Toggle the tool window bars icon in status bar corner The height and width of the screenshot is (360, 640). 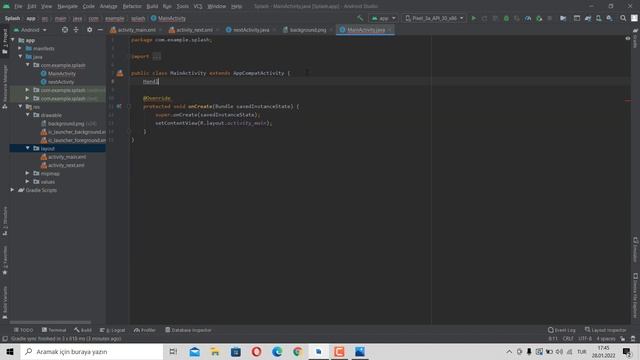click(x=5, y=339)
